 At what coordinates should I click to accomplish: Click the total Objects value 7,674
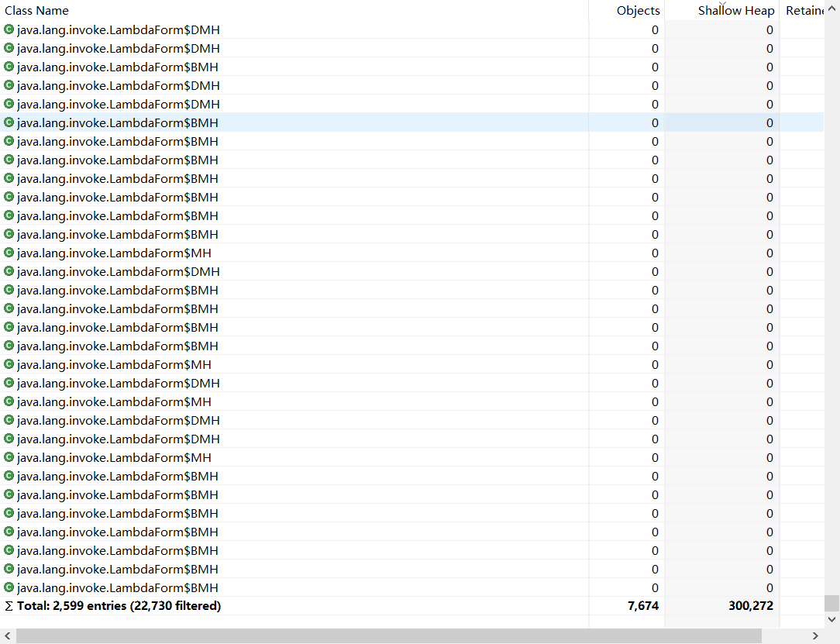click(x=643, y=606)
